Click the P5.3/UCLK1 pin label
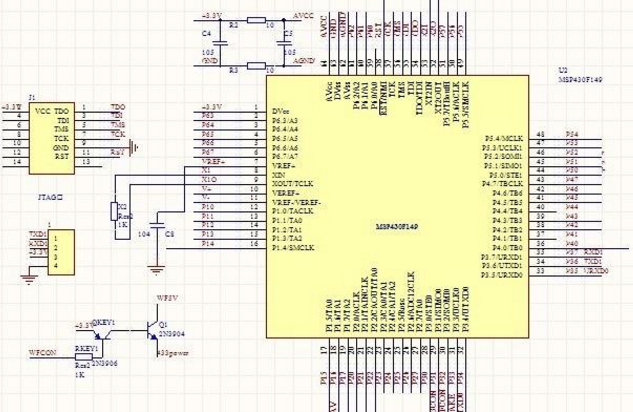The height and width of the screenshot is (412, 633). click(x=503, y=147)
